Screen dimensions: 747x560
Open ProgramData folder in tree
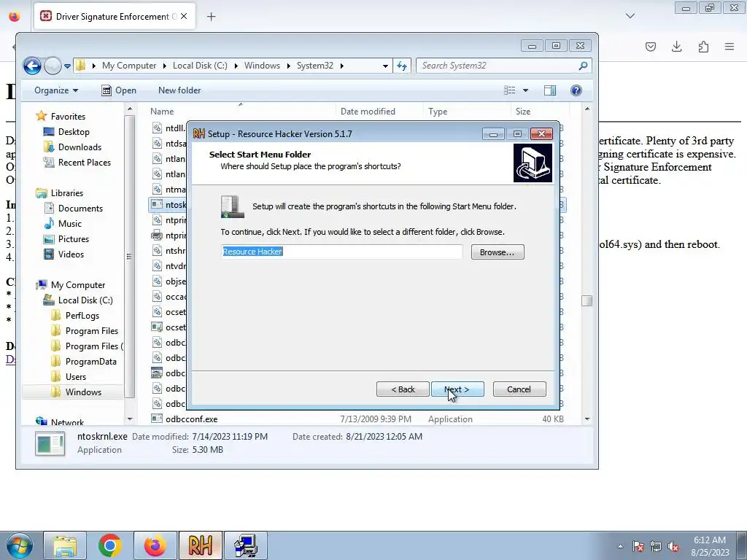click(x=90, y=362)
